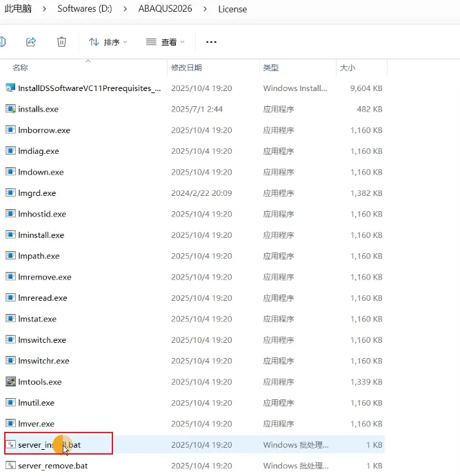Open the share toolbar icon
460x476 pixels.
[31, 42]
